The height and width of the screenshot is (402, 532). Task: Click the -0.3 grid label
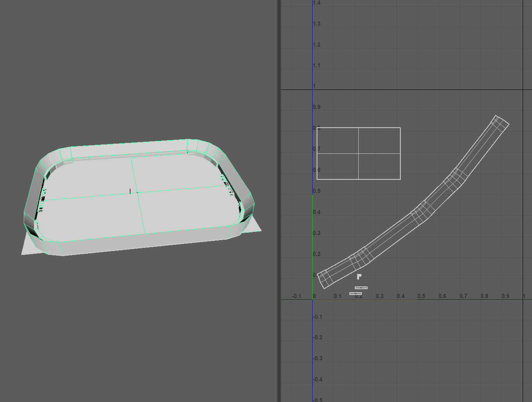(318, 358)
